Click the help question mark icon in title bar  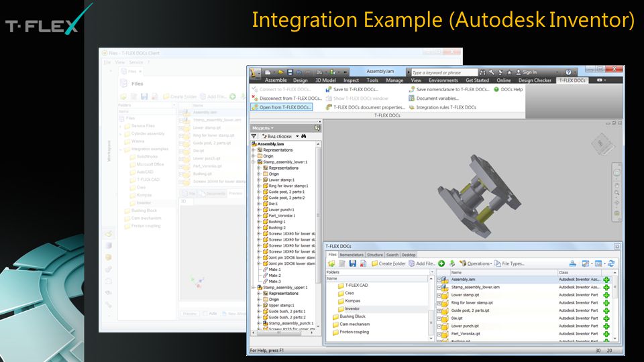point(568,72)
